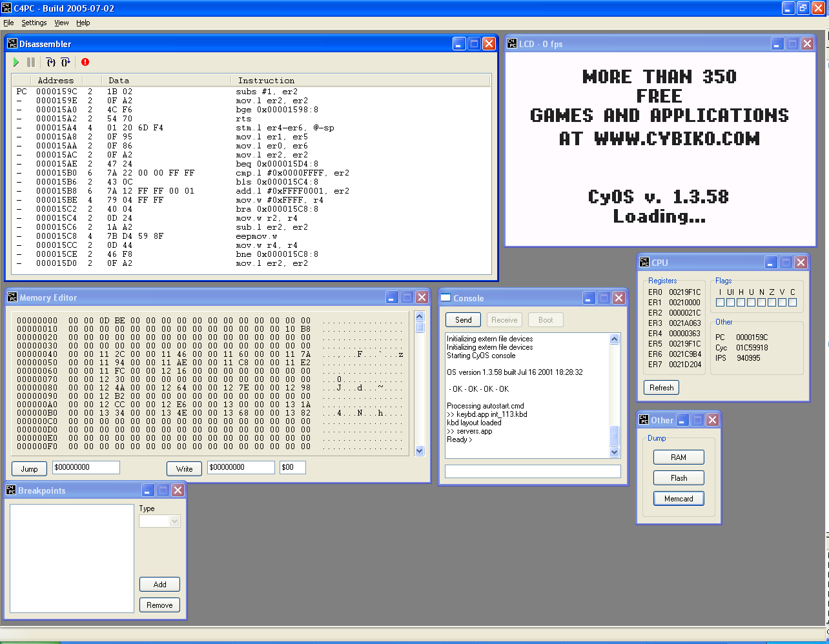Click the C4PC icon in Breakpoints window title
829x644 pixels.
11,490
